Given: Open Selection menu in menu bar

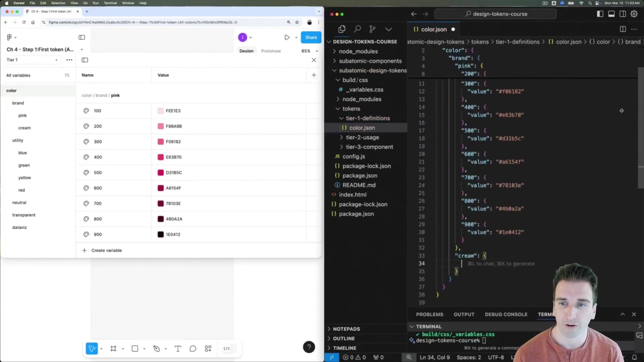Looking at the screenshot, I should (58, 3).
